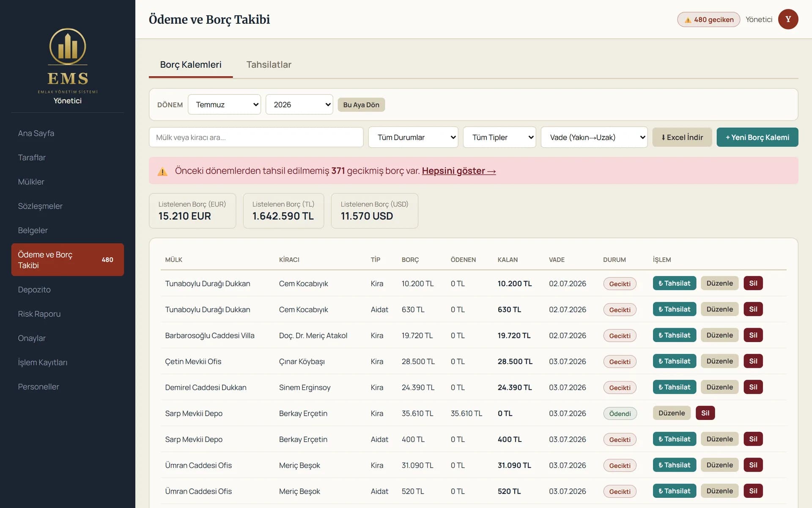Open the Tüm Tipler filter dropdown
The width and height of the screenshot is (812, 508).
click(499, 137)
